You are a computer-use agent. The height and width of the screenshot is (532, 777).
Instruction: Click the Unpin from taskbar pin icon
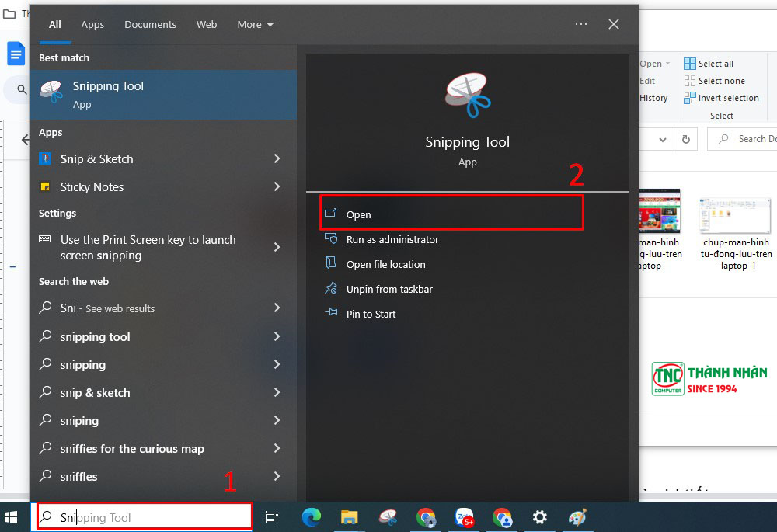(x=330, y=288)
